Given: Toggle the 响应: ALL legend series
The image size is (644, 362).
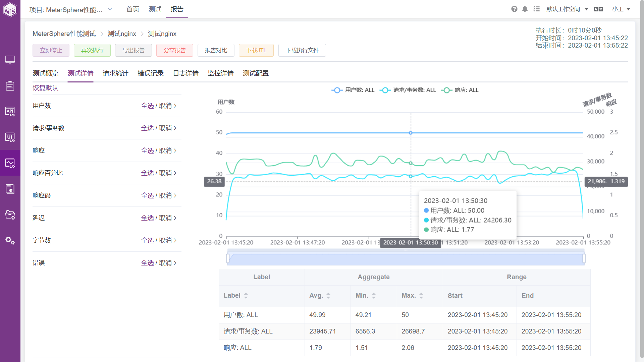Looking at the screenshot, I should [460, 90].
